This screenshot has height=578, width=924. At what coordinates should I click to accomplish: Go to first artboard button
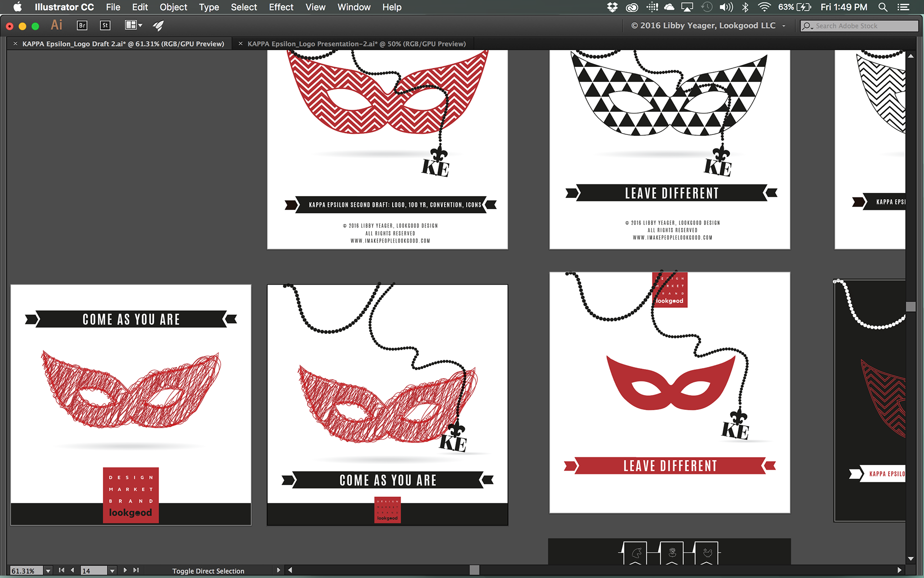coord(62,570)
